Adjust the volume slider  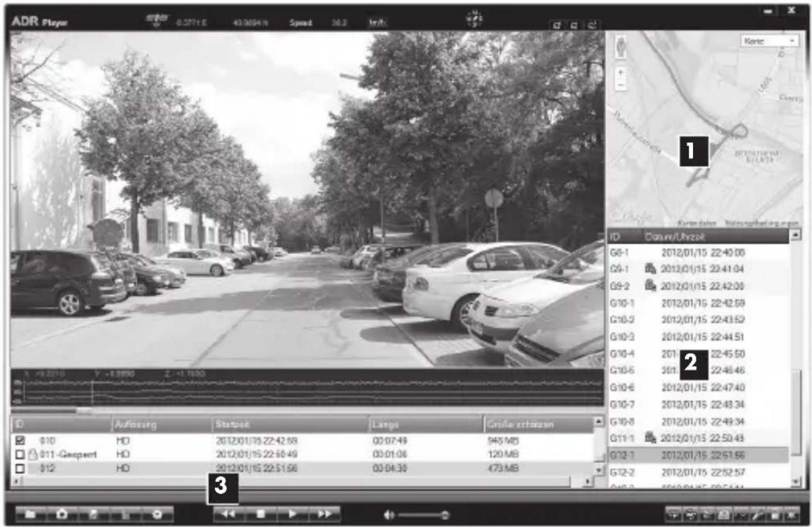point(423,515)
